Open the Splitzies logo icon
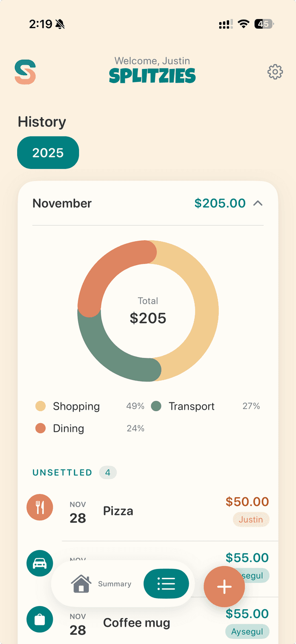This screenshot has height=644, width=296. tap(25, 72)
